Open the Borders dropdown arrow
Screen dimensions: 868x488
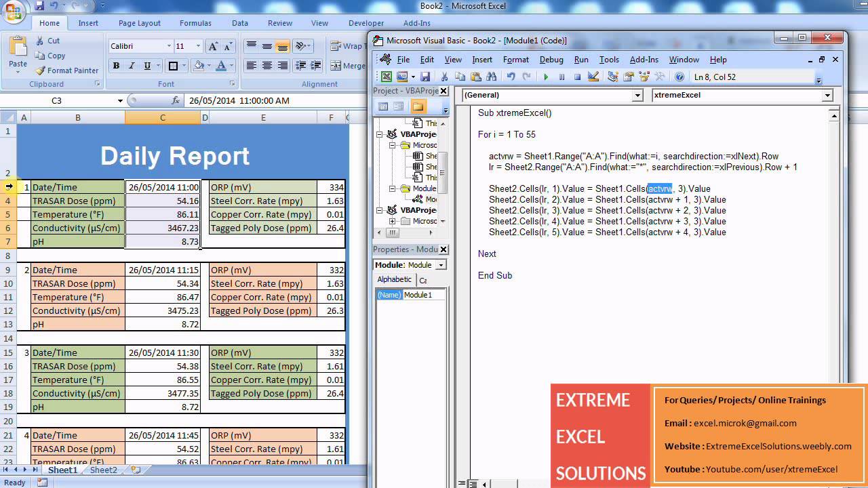[x=184, y=66]
